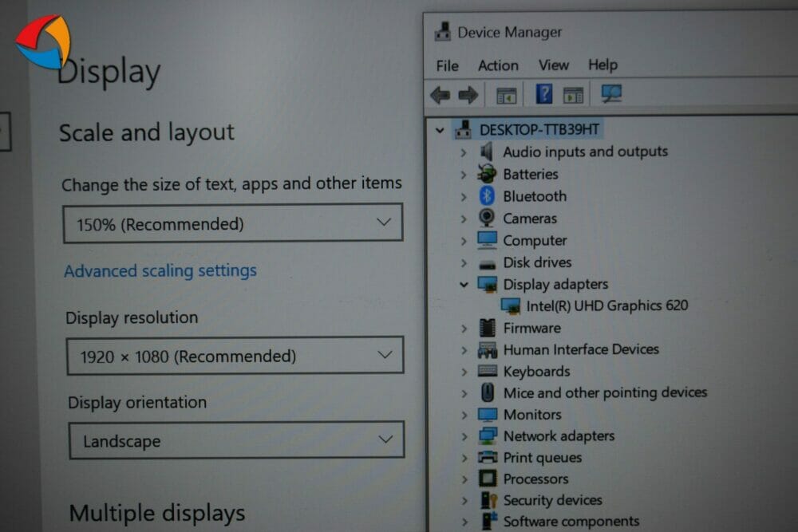
Task: Select the Computer label in device tree
Action: click(535, 241)
